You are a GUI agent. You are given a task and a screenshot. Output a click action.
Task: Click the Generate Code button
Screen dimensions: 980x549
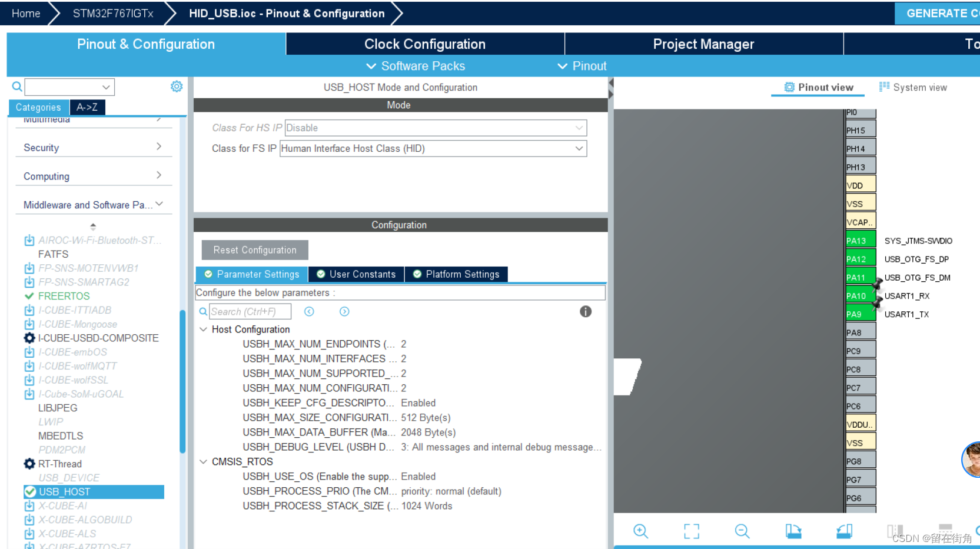[x=937, y=13]
